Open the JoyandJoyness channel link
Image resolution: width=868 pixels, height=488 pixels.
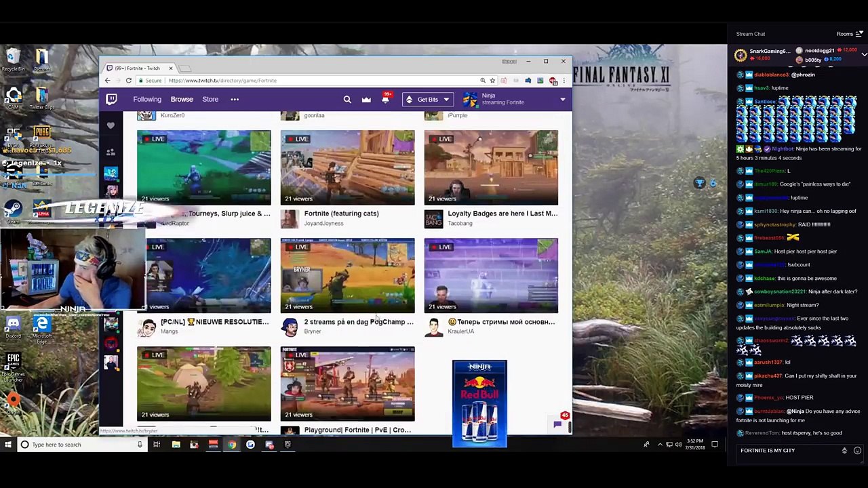[323, 224]
